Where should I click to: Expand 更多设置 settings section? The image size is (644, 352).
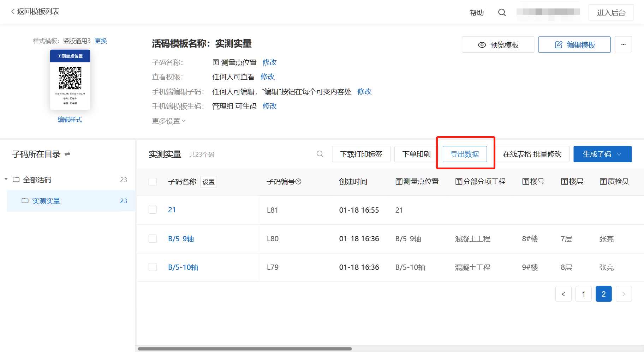coord(169,121)
